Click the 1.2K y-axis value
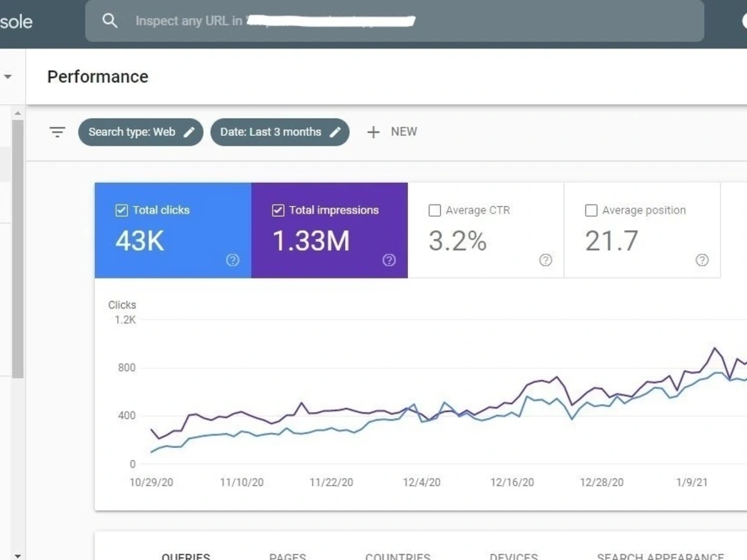747x560 pixels. tap(125, 320)
